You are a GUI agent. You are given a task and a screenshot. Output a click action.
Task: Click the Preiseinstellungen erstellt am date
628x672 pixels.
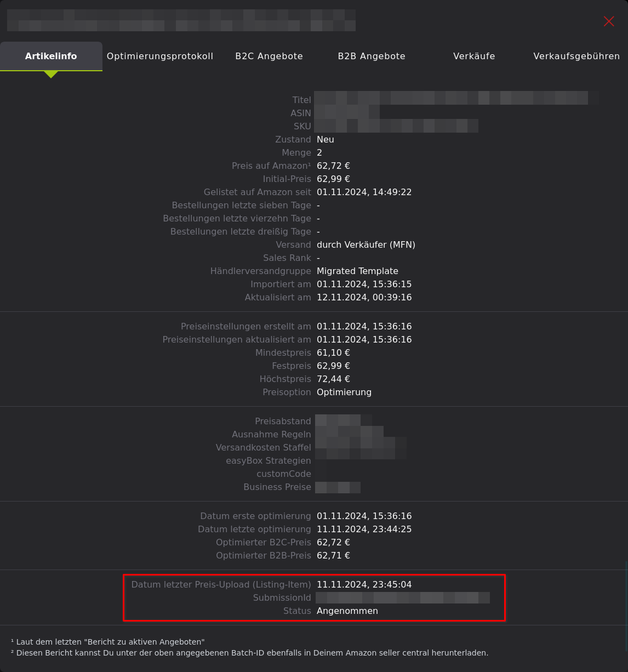tap(364, 326)
